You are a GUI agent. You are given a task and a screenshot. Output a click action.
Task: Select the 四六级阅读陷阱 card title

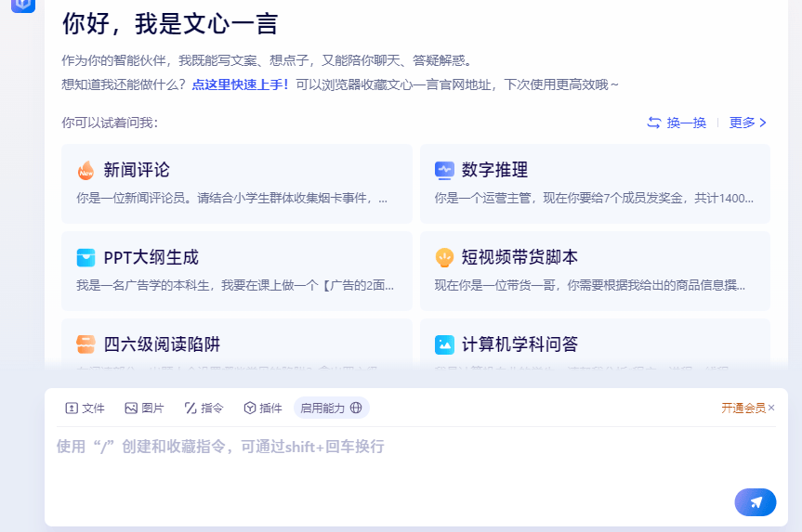[x=162, y=344]
